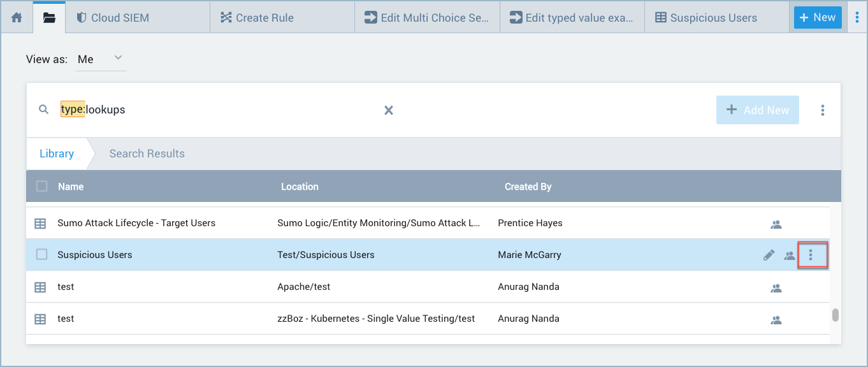868x367 pixels.
Task: Click the share icon on Sumo Attack Lifecycle row
Action: point(776,224)
